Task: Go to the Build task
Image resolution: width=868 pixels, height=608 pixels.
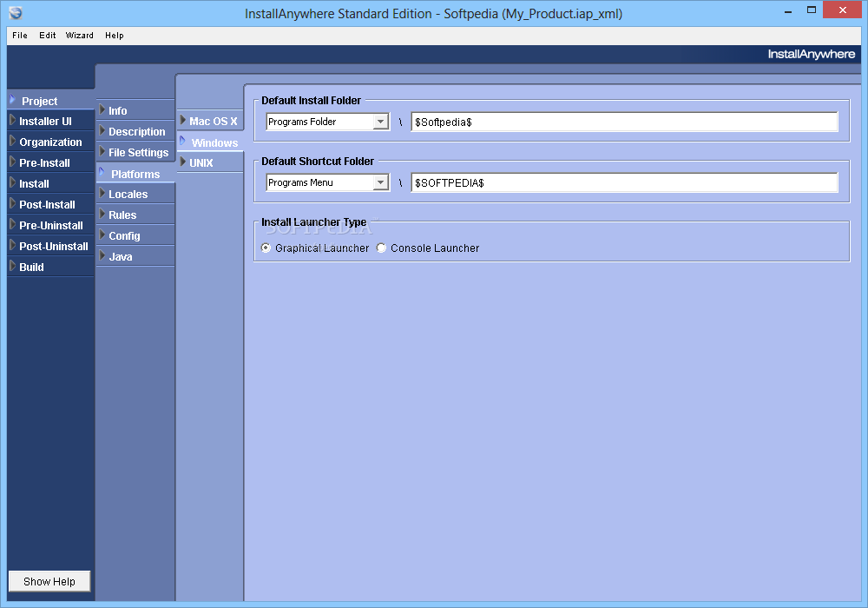Action: [50, 268]
